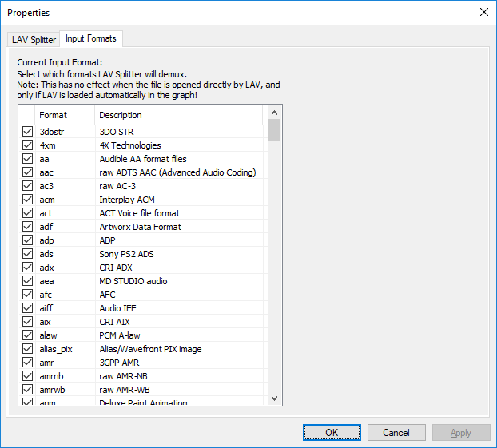
Task: Click the 'alias_pix' format name
Action: (x=56, y=349)
